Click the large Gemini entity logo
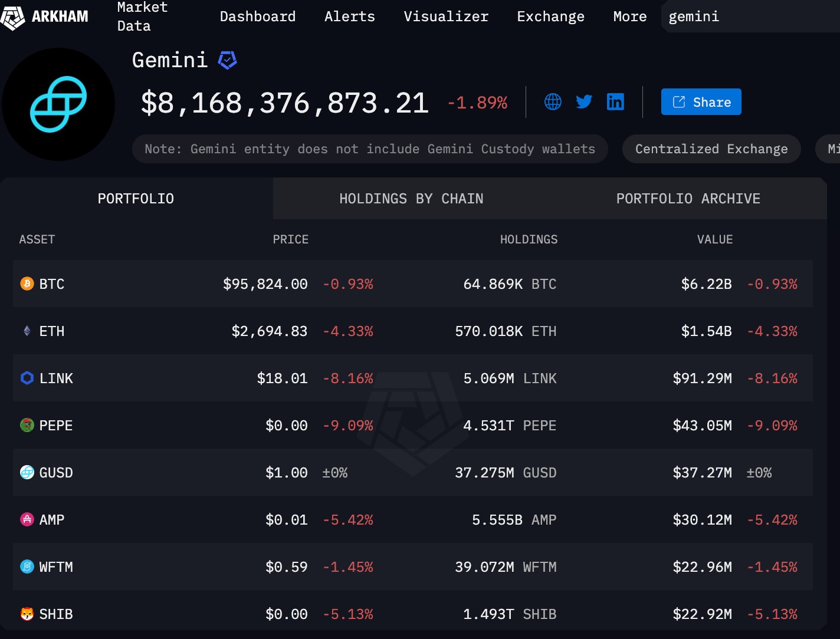This screenshot has width=840, height=639. click(x=58, y=104)
